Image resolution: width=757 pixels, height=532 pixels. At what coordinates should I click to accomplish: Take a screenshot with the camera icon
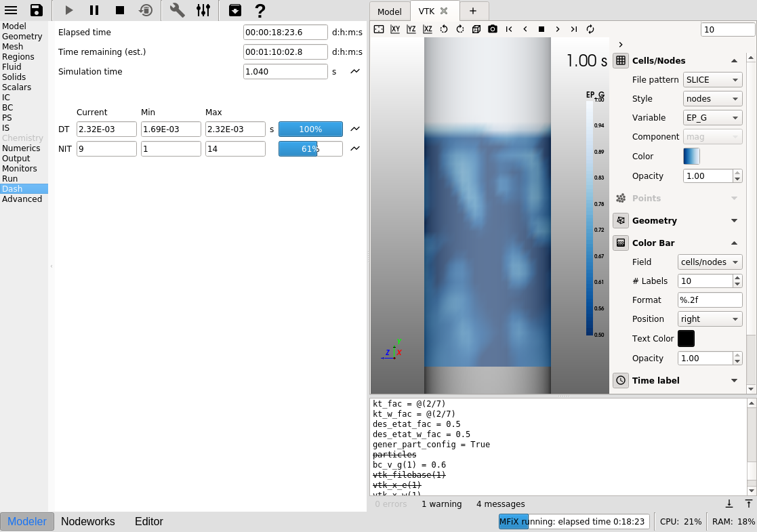(493, 29)
